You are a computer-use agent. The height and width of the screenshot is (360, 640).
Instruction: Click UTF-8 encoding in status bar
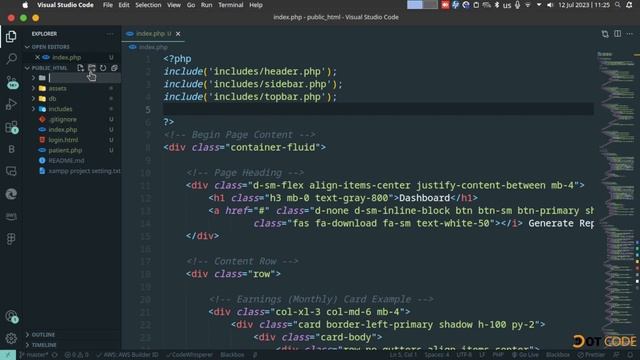464,355
